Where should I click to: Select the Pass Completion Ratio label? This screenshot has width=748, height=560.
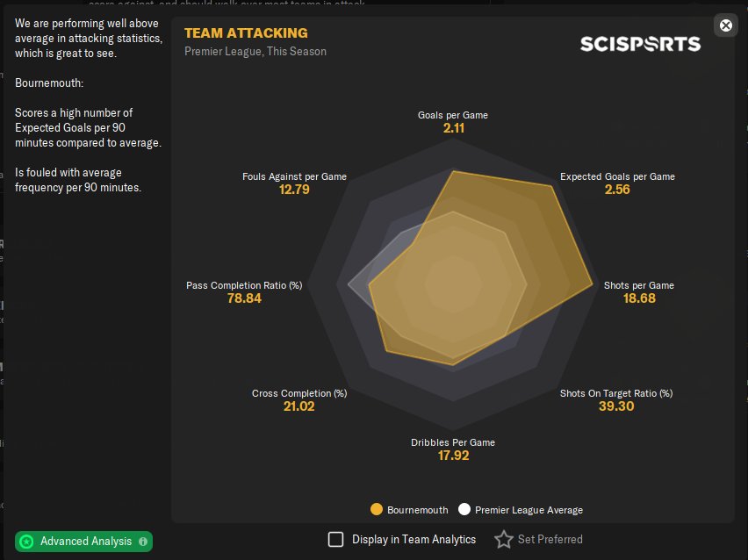244,285
